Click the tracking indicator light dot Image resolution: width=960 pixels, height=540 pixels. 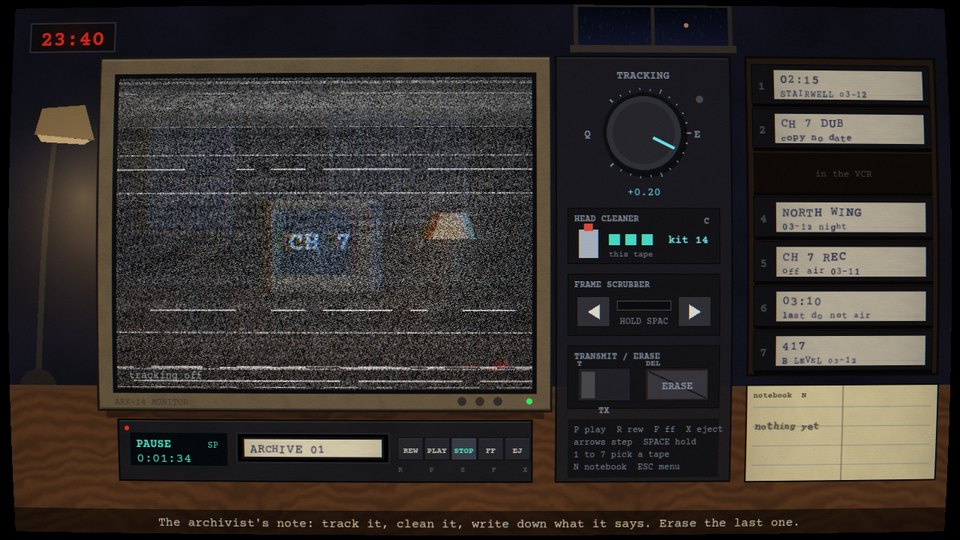coord(699,99)
